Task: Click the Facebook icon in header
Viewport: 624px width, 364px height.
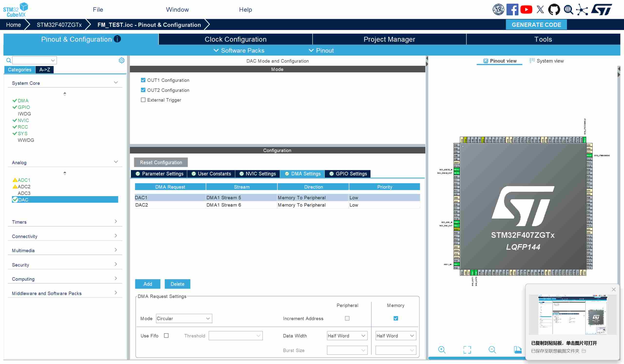Action: (512, 10)
